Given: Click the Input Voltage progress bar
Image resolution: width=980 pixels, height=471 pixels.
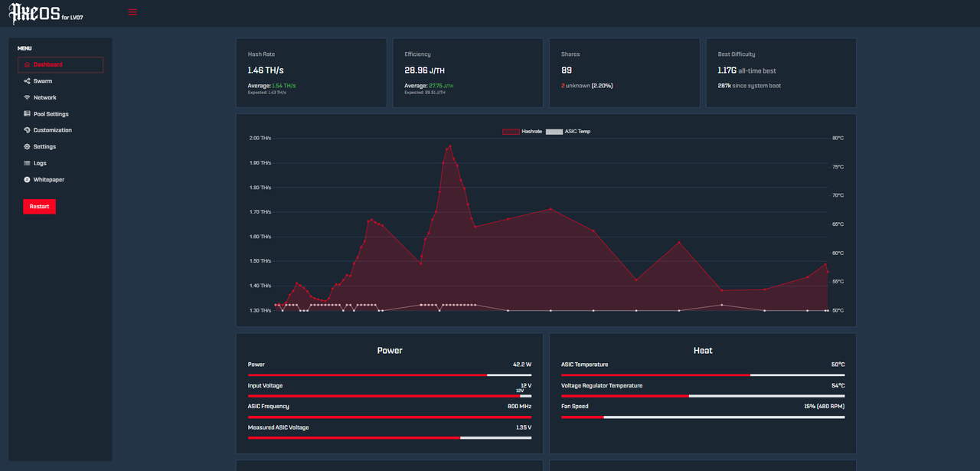Looking at the screenshot, I should click(x=390, y=396).
